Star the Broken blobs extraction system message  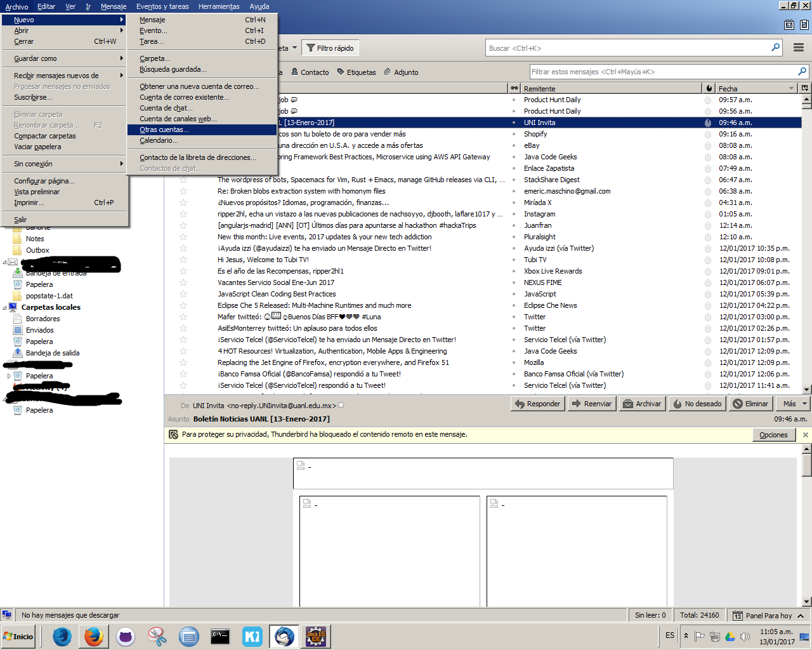(x=183, y=191)
